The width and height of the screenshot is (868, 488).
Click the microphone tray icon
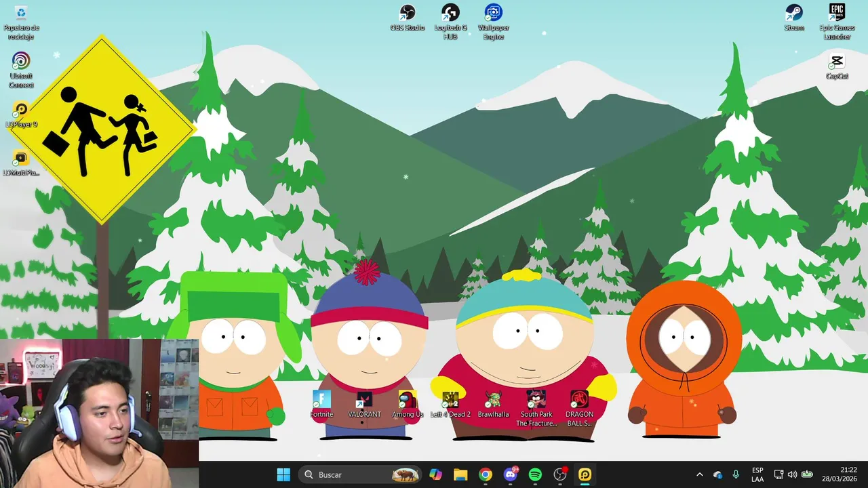[736, 474]
